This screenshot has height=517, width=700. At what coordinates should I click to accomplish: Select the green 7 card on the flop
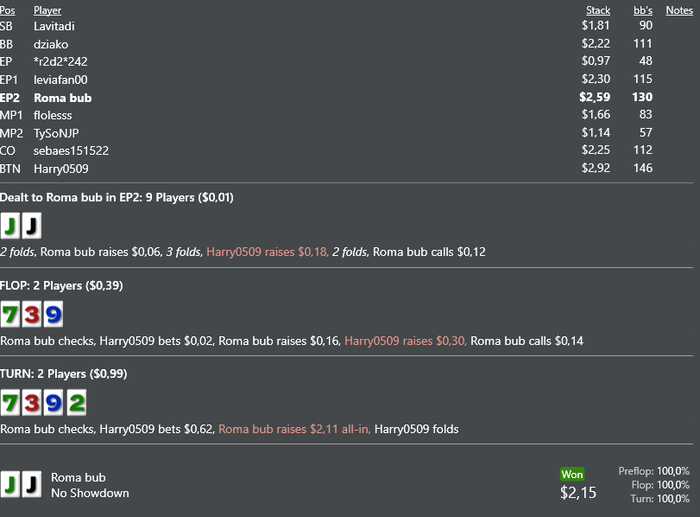click(x=11, y=315)
